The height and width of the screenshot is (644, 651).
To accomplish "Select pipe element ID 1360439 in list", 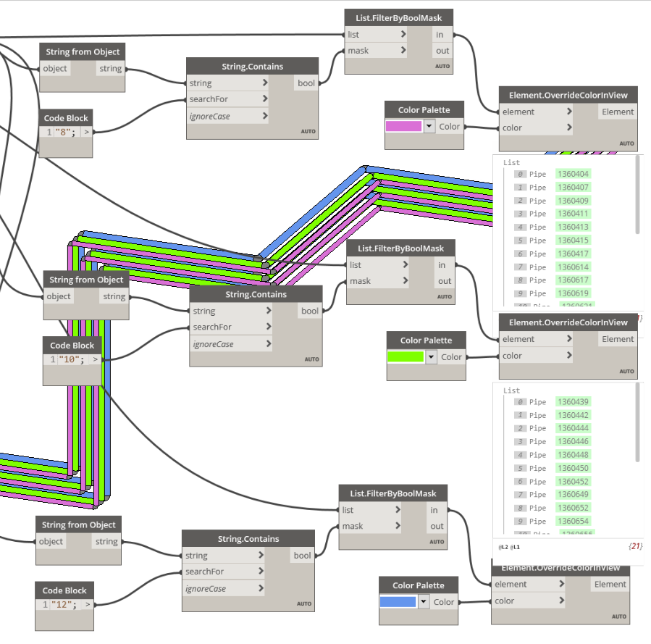I will coord(573,402).
